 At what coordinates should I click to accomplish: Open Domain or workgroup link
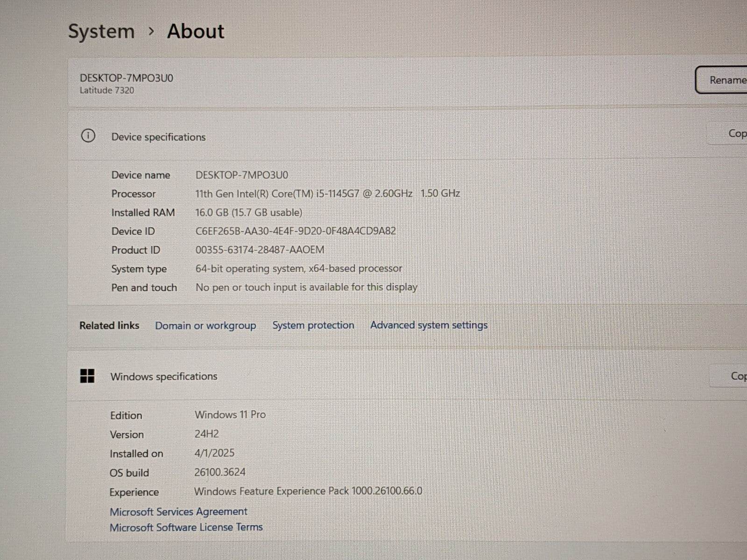(x=205, y=325)
